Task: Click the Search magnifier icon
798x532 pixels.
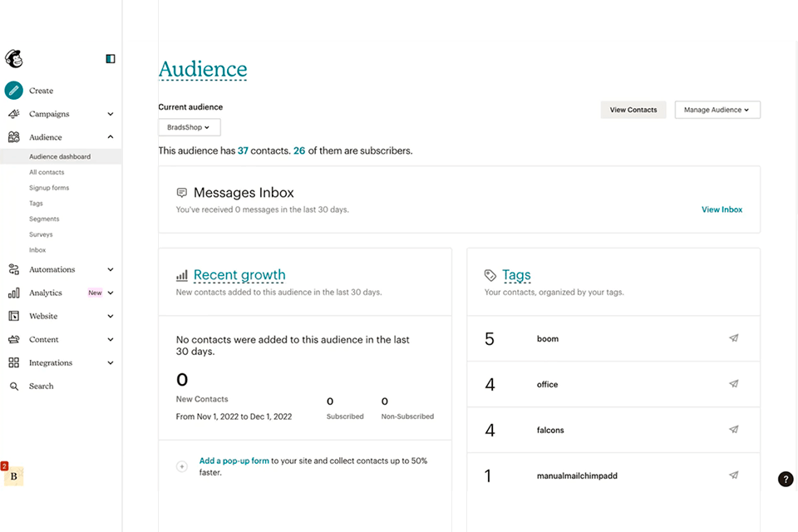Action: coord(14,387)
